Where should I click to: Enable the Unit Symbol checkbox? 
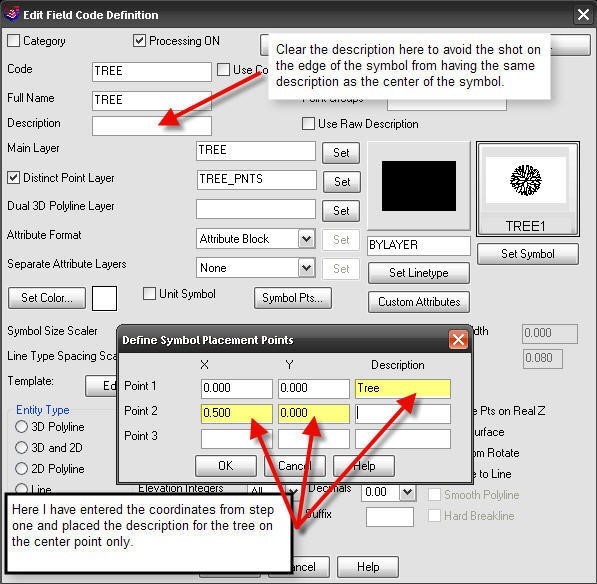(149, 294)
